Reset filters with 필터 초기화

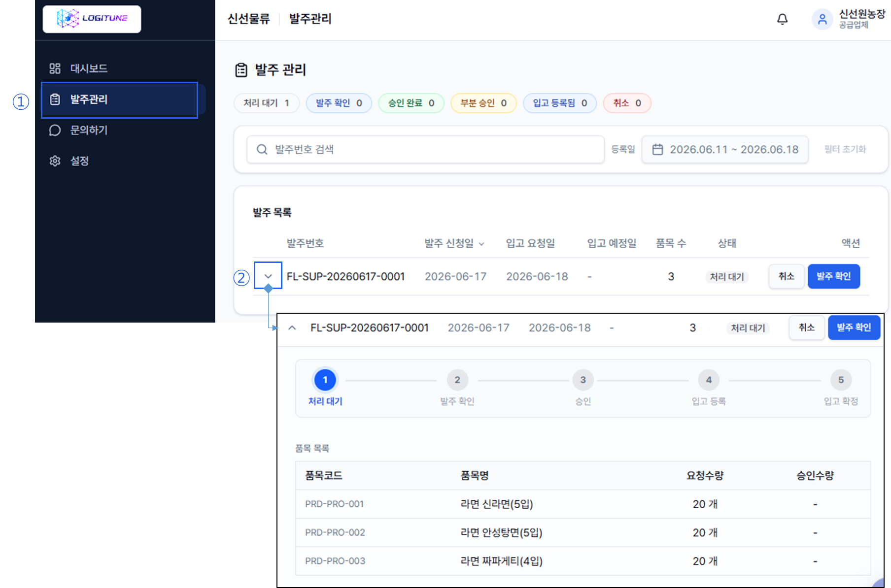click(x=845, y=149)
